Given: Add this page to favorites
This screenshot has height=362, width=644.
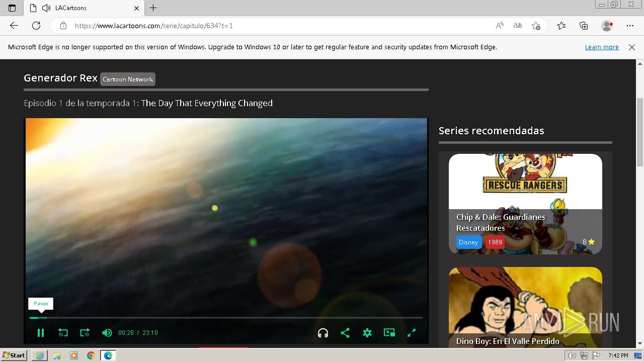Looking at the screenshot, I should (536, 26).
